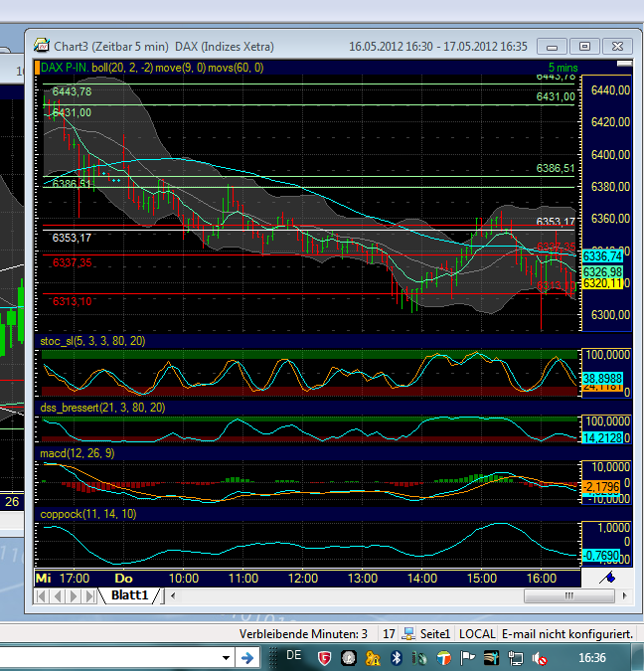The height and width of the screenshot is (671, 644).
Task: Click the Chart3 window title icon
Action: click(x=42, y=46)
